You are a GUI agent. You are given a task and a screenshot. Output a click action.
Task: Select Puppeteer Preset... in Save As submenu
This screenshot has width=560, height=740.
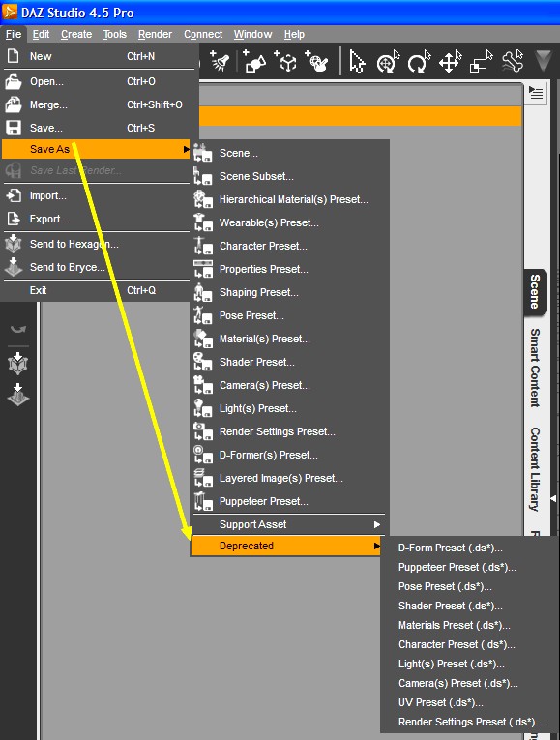click(x=288, y=501)
